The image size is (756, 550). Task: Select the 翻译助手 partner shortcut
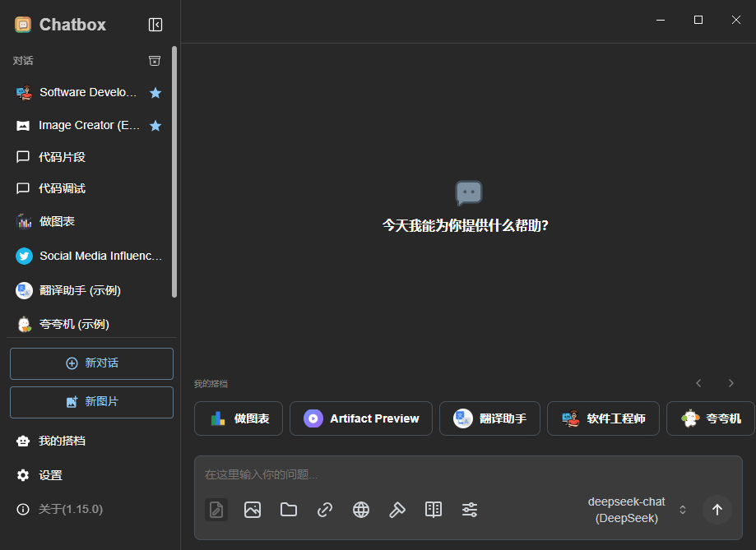point(489,418)
